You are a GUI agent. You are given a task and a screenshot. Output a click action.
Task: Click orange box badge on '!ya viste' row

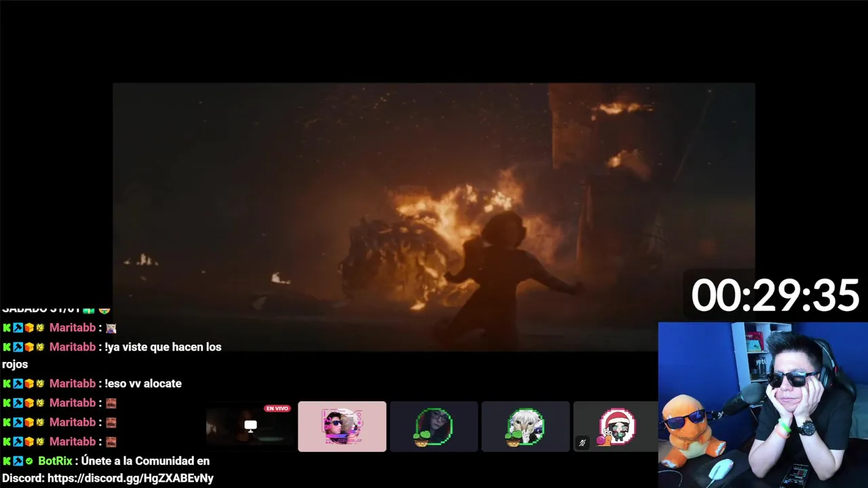tap(29, 347)
